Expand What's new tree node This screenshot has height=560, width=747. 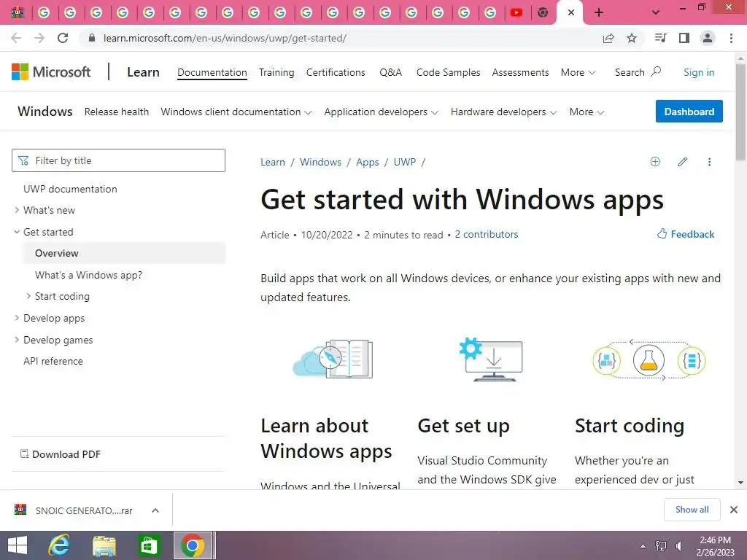pyautogui.click(x=18, y=210)
